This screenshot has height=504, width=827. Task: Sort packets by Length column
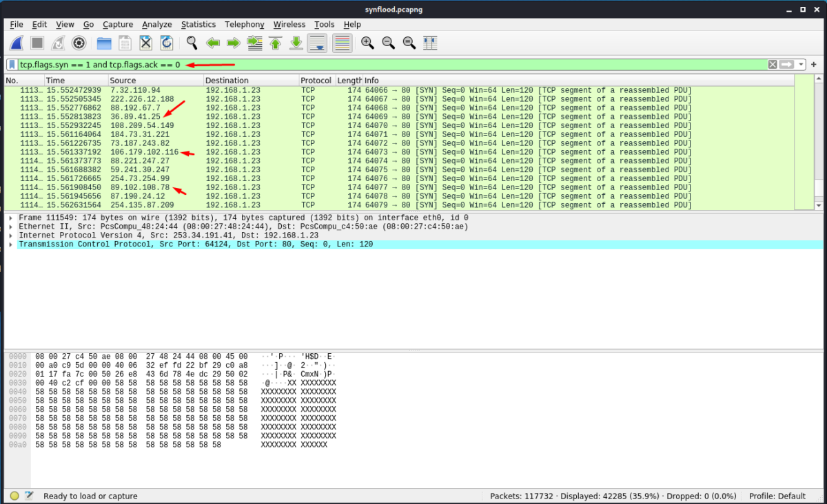[x=349, y=81]
